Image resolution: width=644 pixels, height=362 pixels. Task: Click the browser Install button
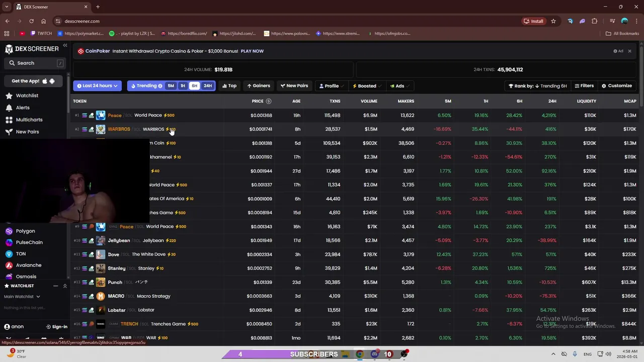533,21
